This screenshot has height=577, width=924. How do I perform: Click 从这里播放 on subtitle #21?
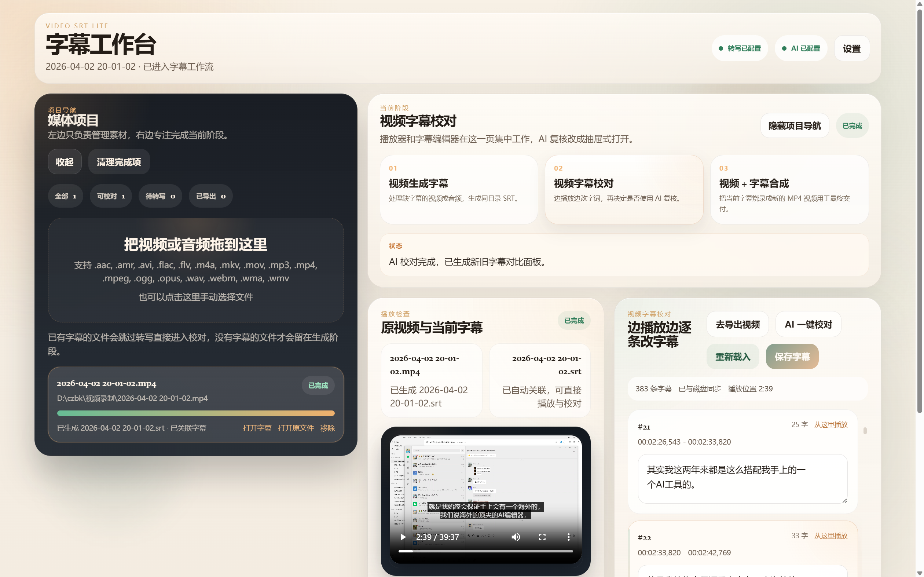pos(830,424)
